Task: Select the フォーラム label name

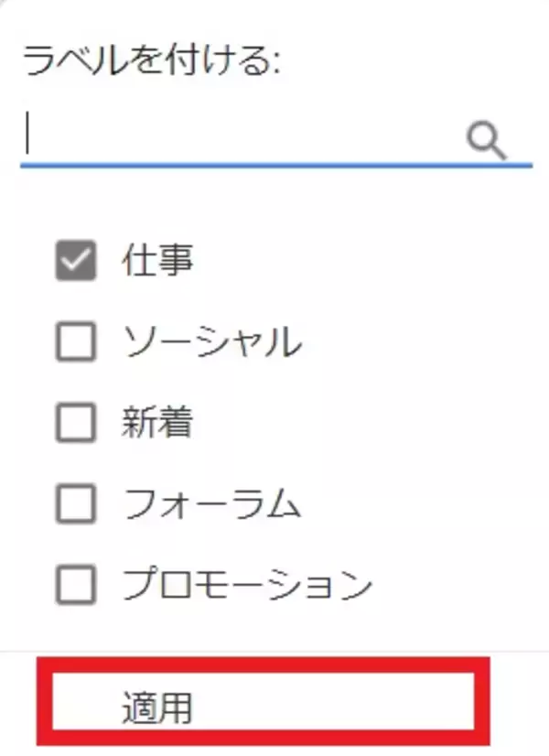Action: (211, 502)
